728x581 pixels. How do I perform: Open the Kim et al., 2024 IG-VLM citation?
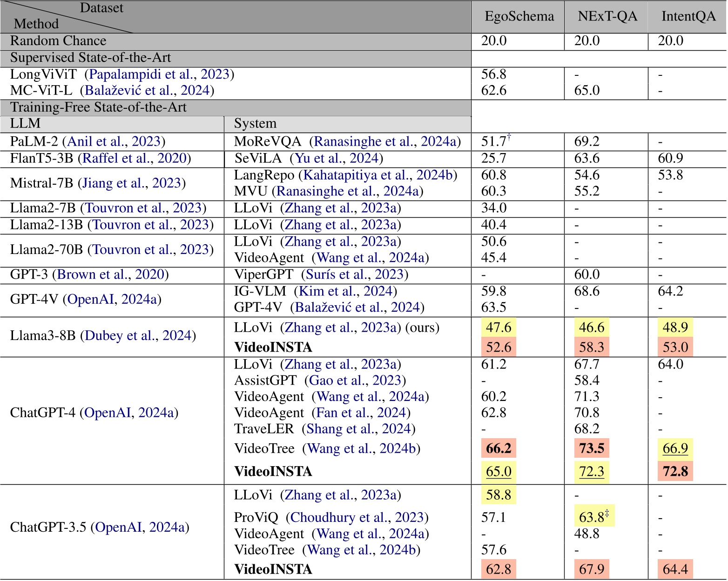345,291
